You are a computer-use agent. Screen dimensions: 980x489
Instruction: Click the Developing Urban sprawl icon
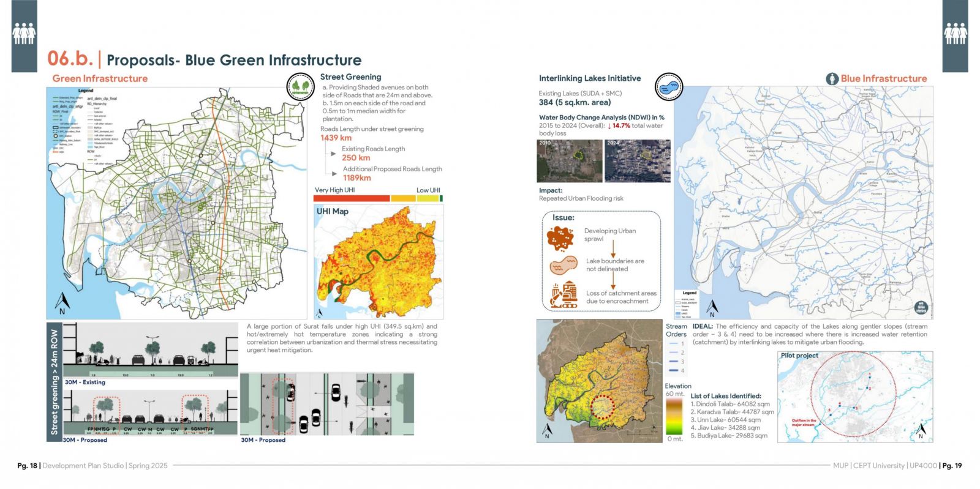point(560,237)
